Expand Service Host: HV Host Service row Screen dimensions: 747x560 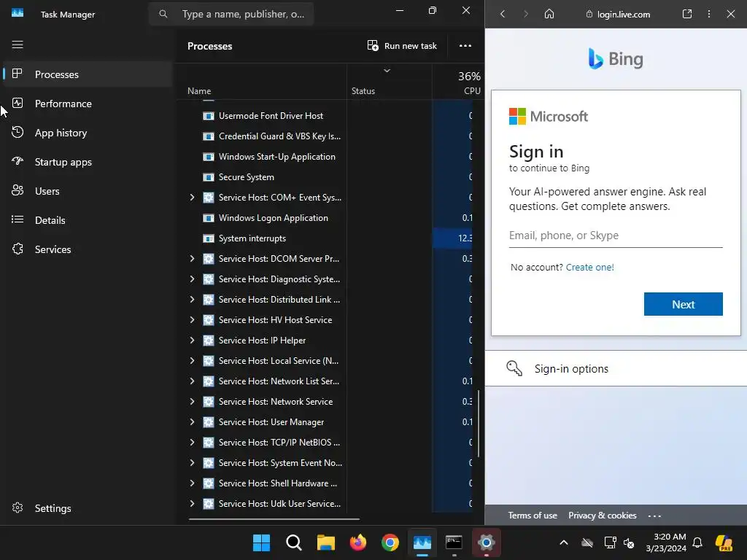192,320
